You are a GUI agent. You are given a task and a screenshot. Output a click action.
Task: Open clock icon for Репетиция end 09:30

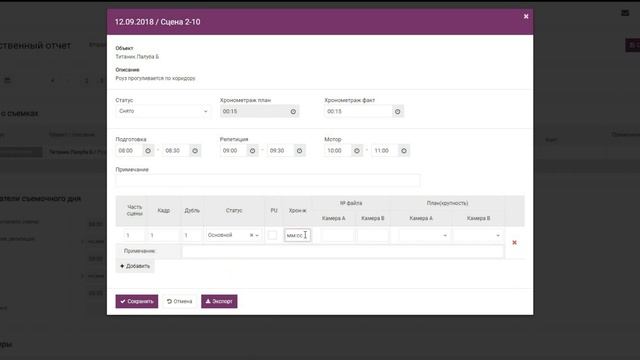299,151
